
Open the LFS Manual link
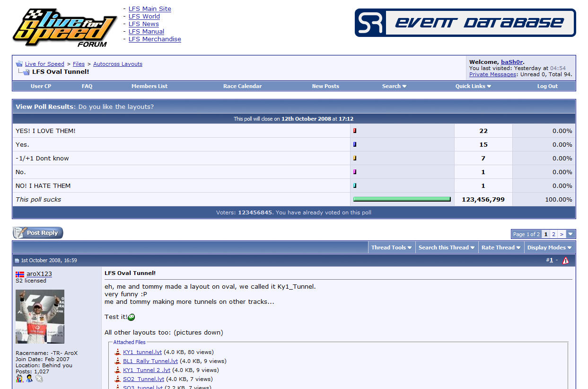tap(147, 31)
